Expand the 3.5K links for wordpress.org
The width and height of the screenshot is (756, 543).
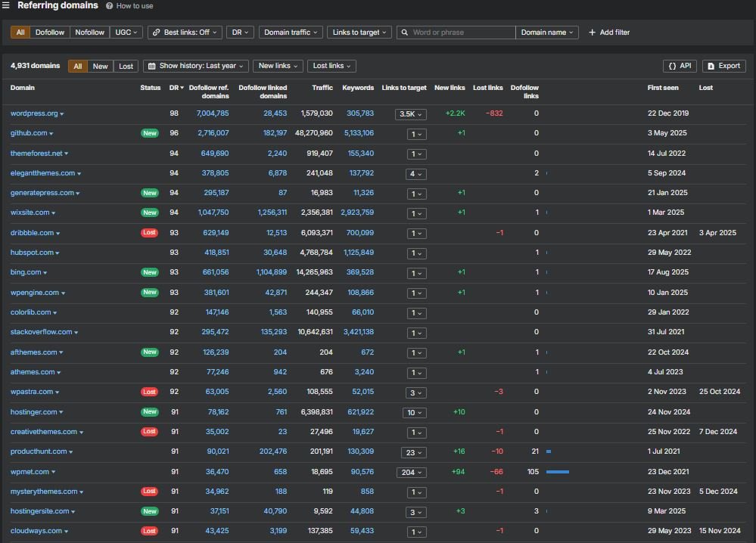tap(410, 114)
